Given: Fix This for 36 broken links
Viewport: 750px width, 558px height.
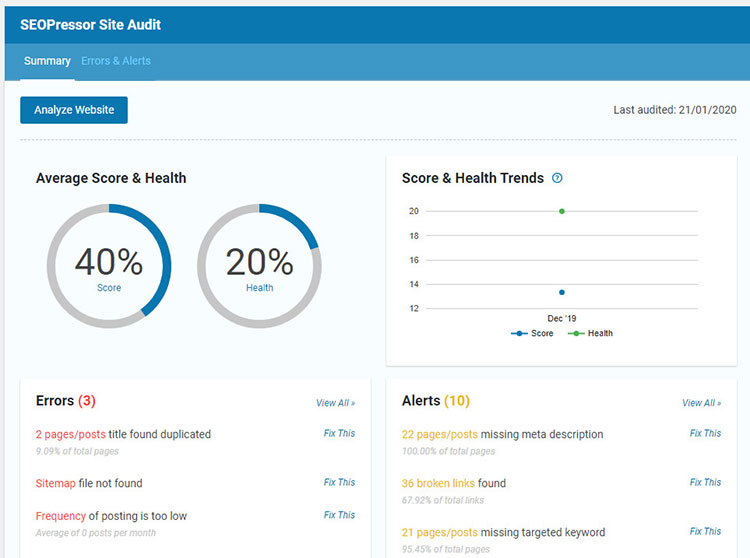Looking at the screenshot, I should pyautogui.click(x=705, y=482).
